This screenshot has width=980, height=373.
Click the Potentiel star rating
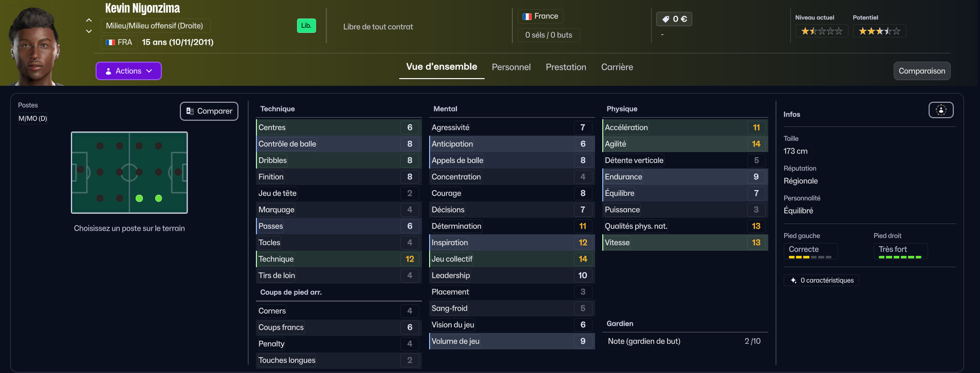click(879, 31)
